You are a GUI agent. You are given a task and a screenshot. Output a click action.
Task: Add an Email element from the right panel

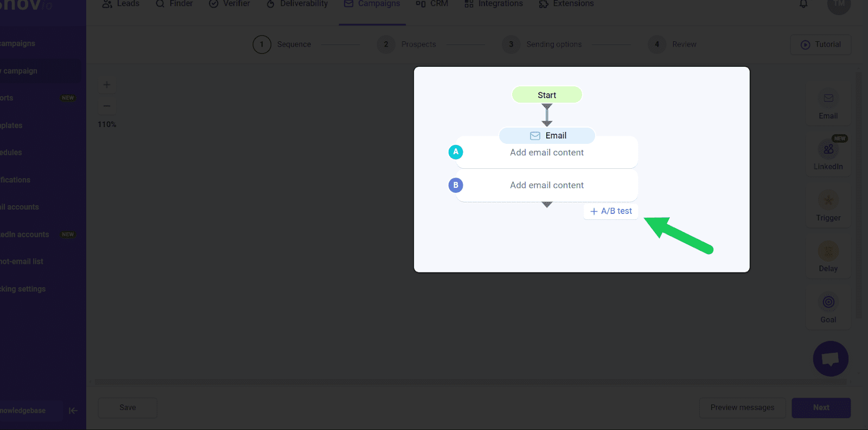(x=828, y=99)
